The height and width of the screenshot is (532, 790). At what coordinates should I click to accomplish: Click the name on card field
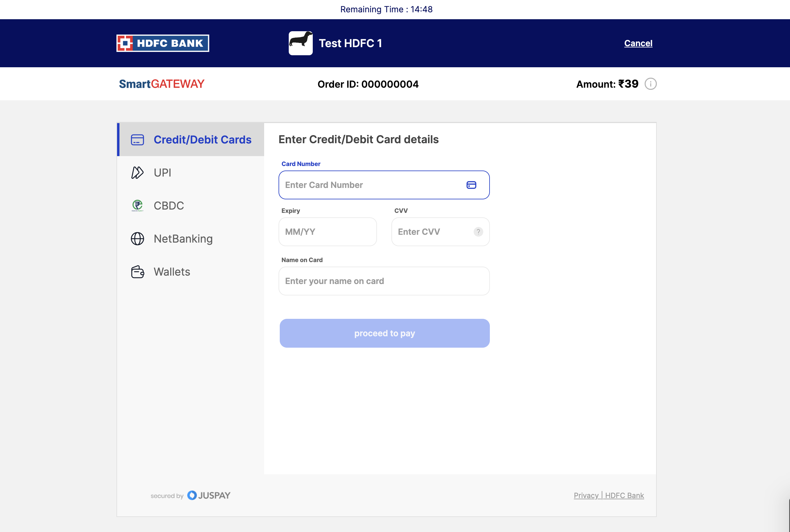[x=384, y=281]
